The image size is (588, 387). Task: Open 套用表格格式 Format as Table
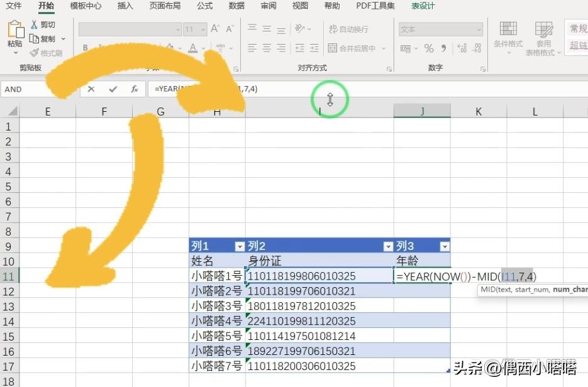coord(544,39)
